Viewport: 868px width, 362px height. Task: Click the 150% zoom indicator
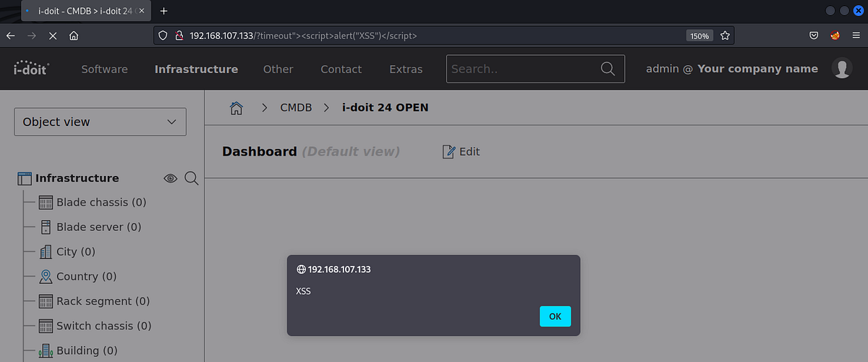[x=699, y=35]
